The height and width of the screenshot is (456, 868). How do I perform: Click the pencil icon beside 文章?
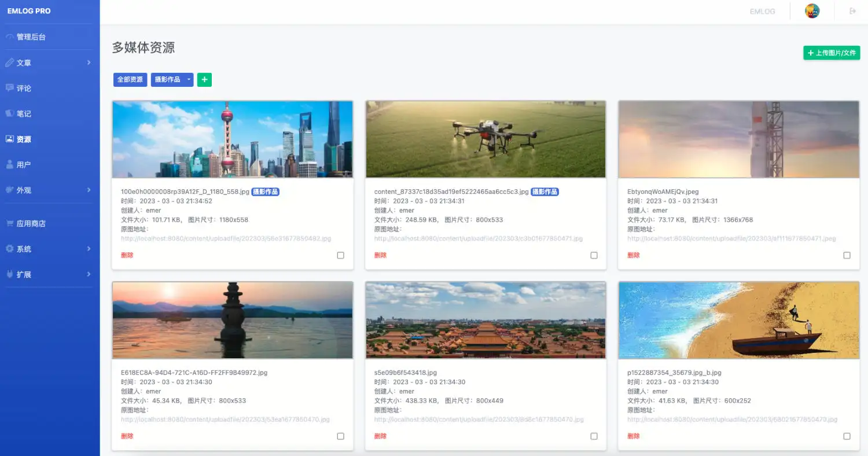[9, 62]
